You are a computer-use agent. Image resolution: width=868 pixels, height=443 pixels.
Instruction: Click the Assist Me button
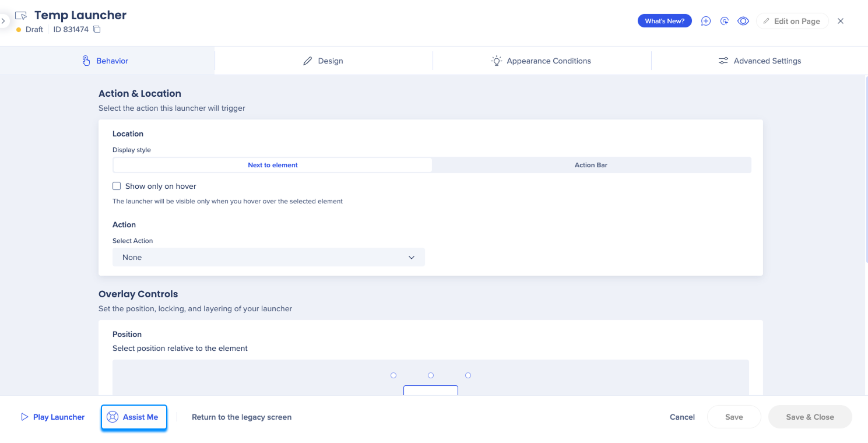coord(133,417)
